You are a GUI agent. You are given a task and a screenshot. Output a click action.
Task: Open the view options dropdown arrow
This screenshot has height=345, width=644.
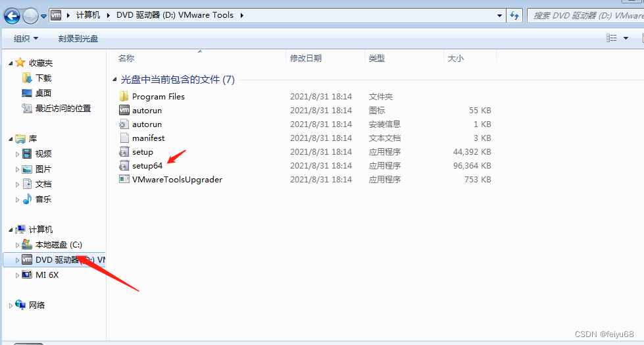(626, 38)
